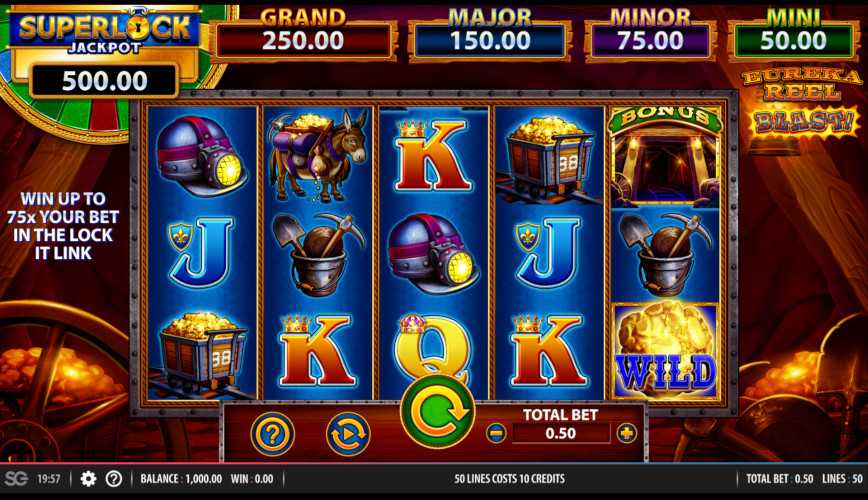Click the Superlock Jackpot 500.00 value
Screen dimensions: 868x500
[105, 81]
